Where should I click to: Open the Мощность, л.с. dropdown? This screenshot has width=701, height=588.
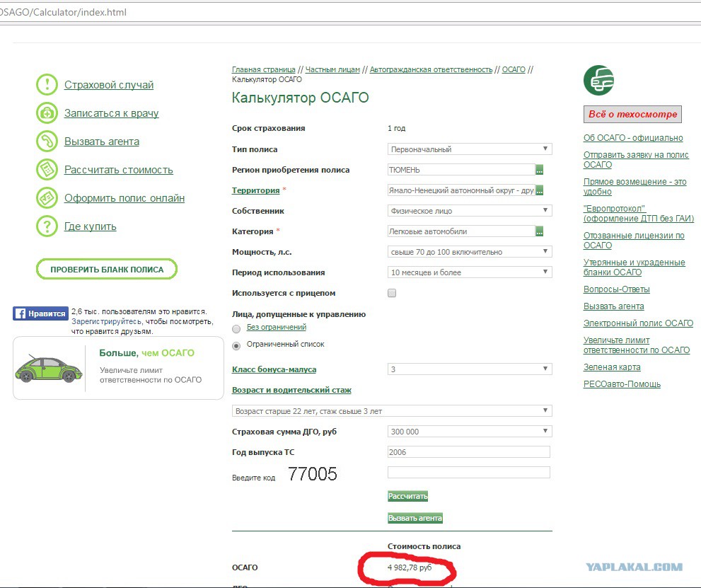pos(470,252)
